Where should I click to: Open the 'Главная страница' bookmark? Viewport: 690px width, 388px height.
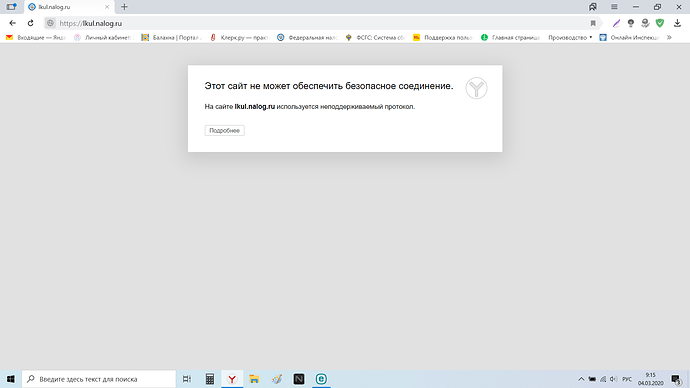tap(510, 38)
